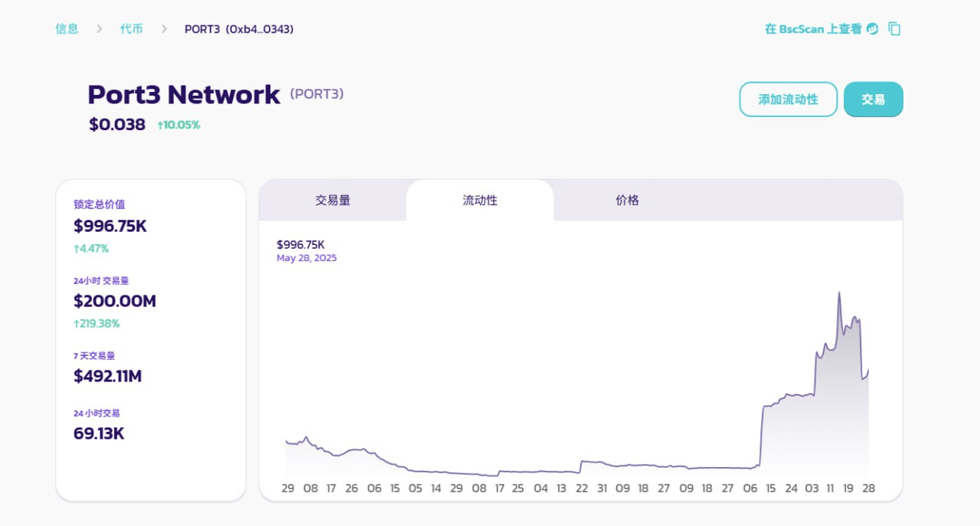Switch to the 交易量 tab

(x=333, y=200)
